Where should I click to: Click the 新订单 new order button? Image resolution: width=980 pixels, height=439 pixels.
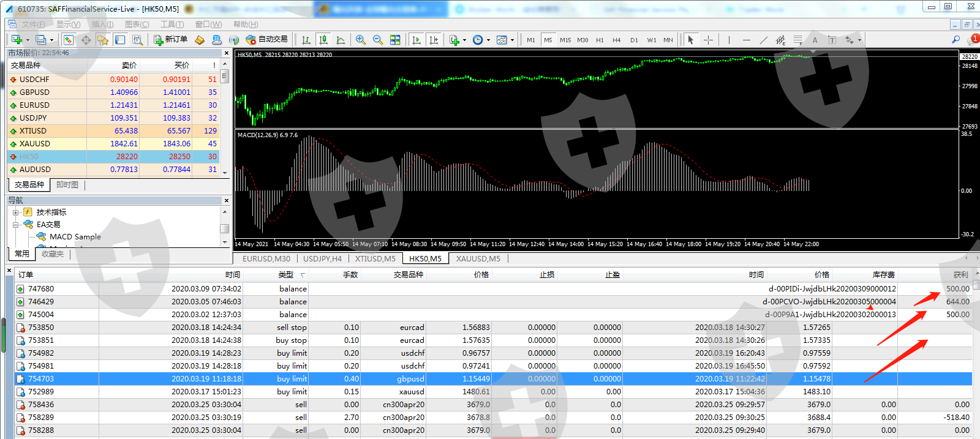pos(171,39)
